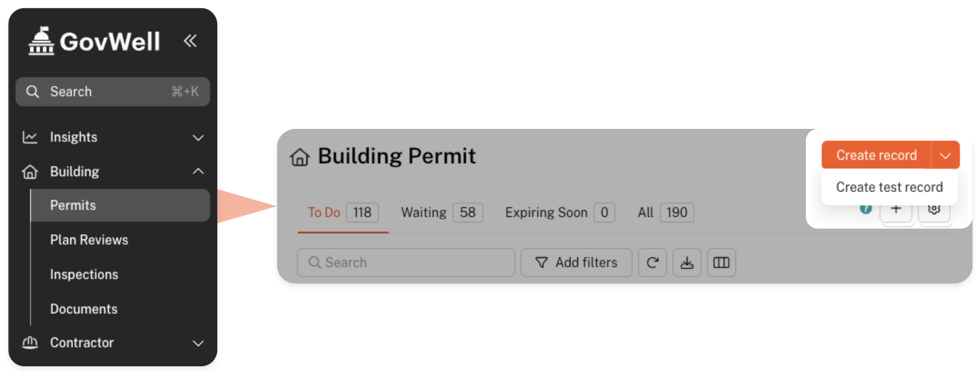Image resolution: width=980 pixels, height=375 pixels.
Task: Click the plus icon button
Action: (896, 210)
